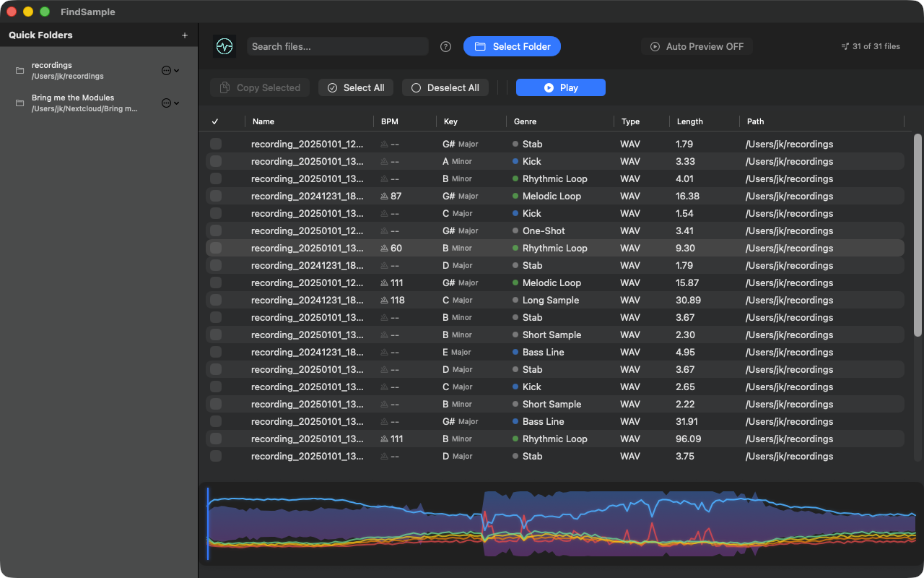Click the recordings folder icon in sidebar

pos(19,71)
